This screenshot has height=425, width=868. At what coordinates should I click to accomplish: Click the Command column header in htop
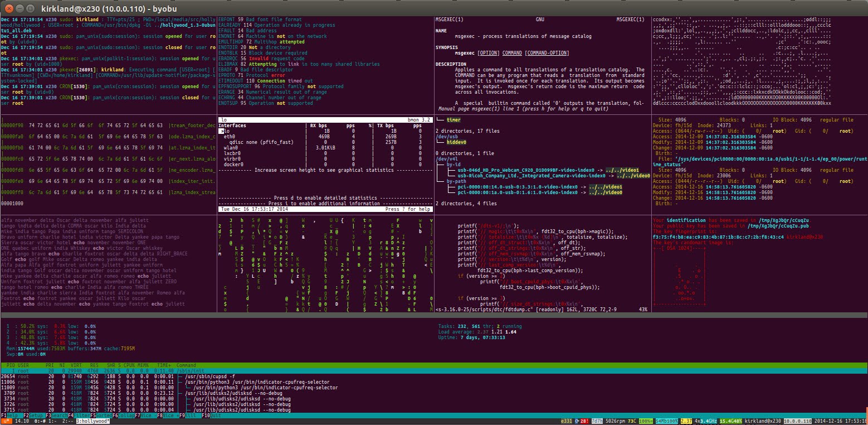coord(186,365)
